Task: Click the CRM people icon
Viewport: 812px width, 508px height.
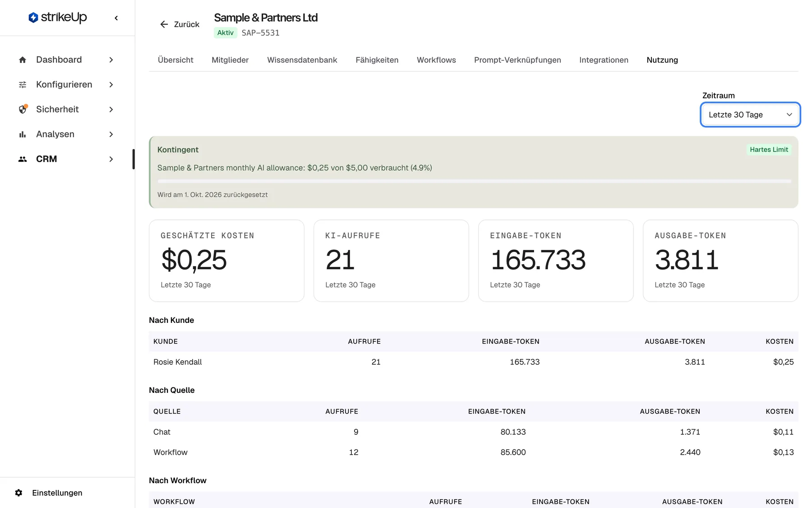Action: click(x=23, y=159)
